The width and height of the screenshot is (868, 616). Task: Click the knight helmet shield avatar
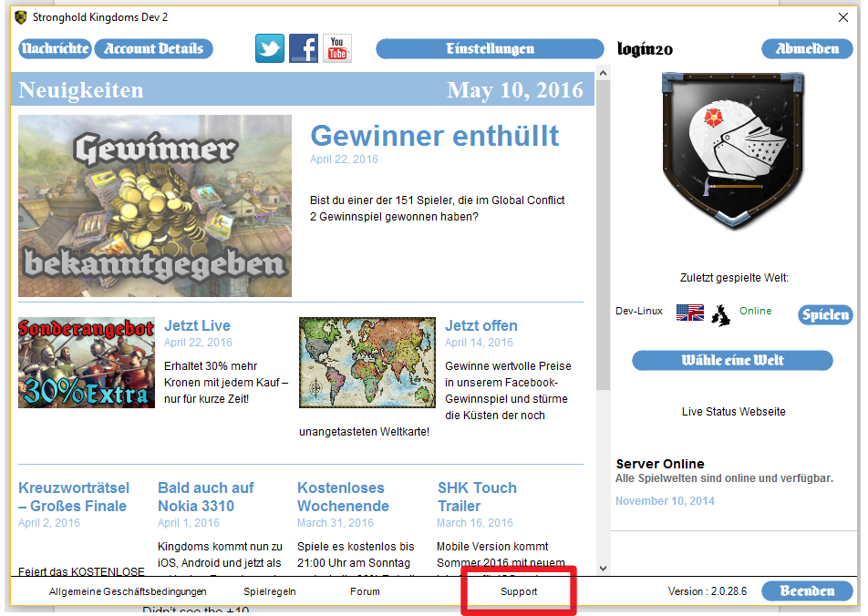[733, 150]
